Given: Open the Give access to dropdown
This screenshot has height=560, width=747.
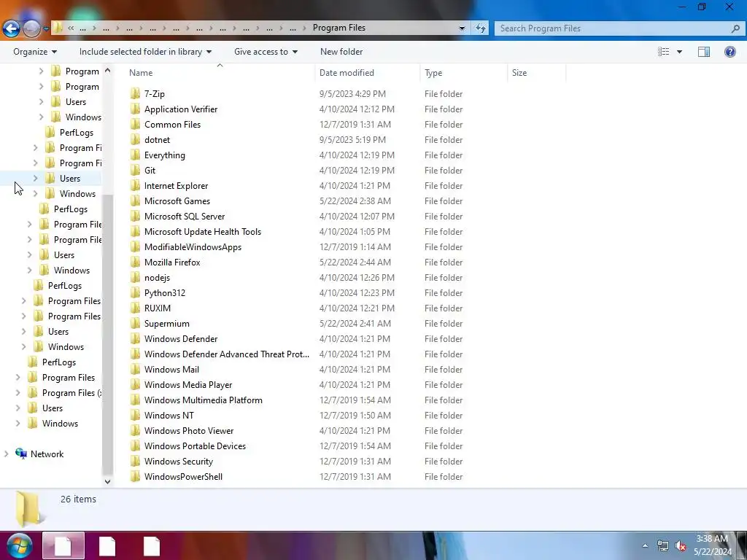Looking at the screenshot, I should (266, 52).
